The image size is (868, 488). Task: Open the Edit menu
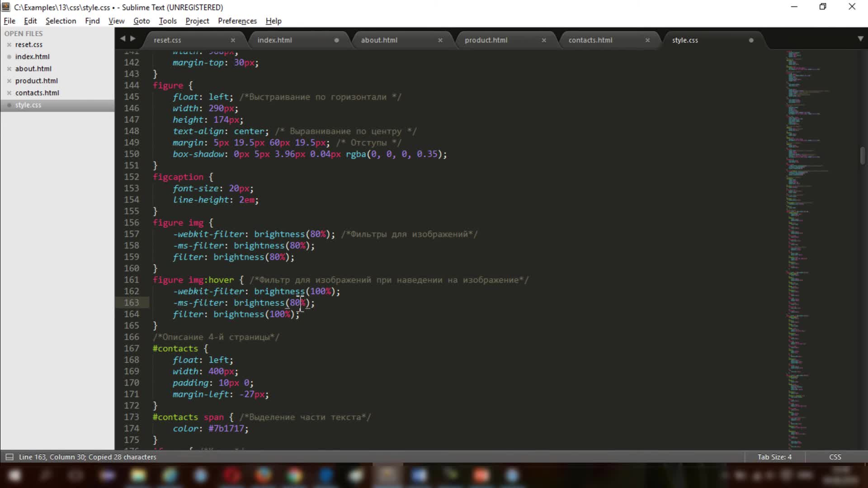(30, 21)
